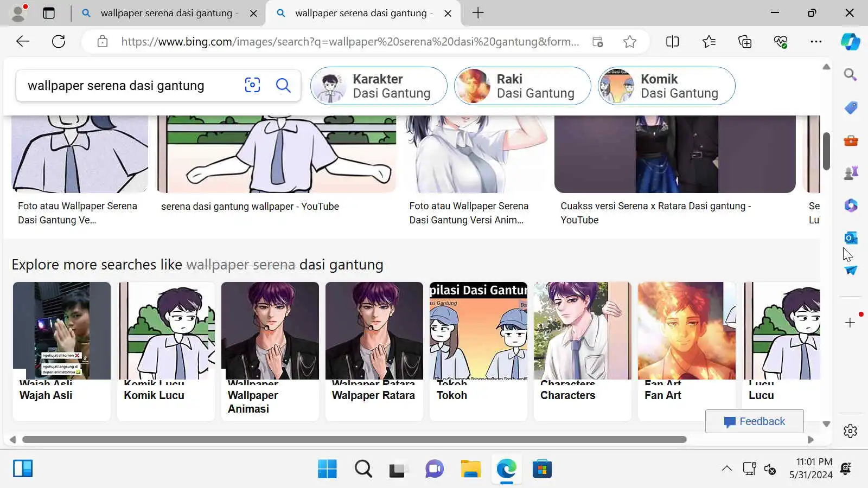Click scroll-up arrow of page scrollbar
Image resolution: width=868 pixels, height=488 pixels.
click(x=826, y=67)
